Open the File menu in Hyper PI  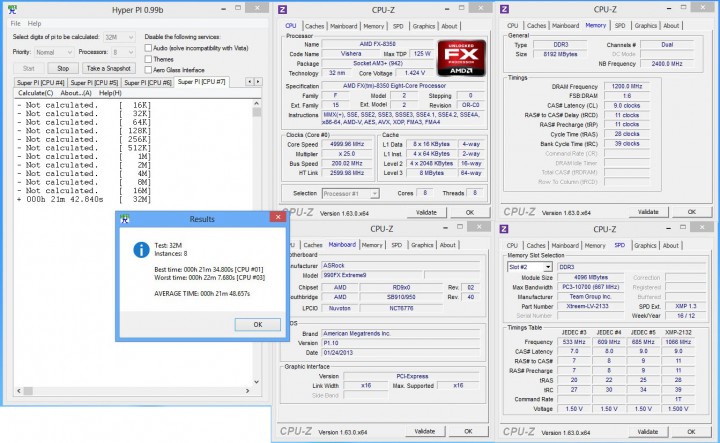(x=16, y=23)
